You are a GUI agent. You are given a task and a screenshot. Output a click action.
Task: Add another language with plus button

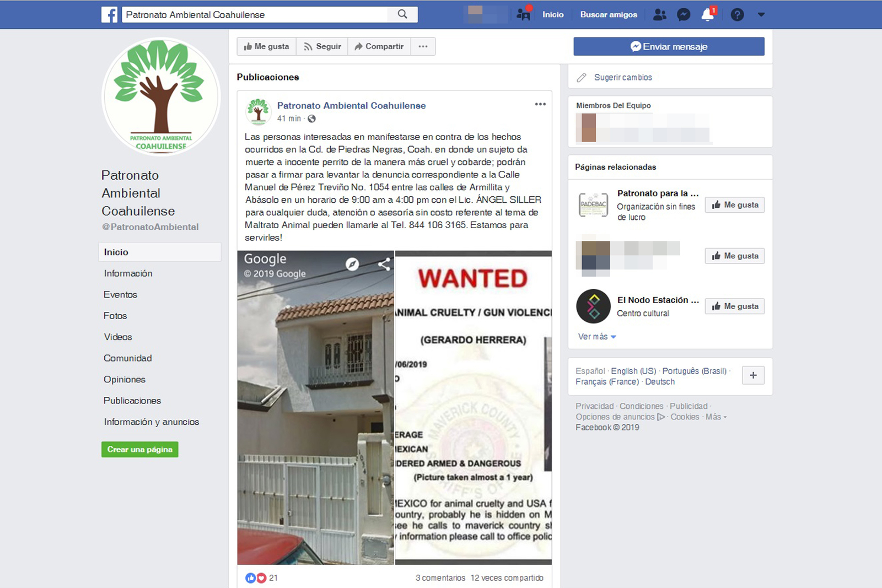753,375
